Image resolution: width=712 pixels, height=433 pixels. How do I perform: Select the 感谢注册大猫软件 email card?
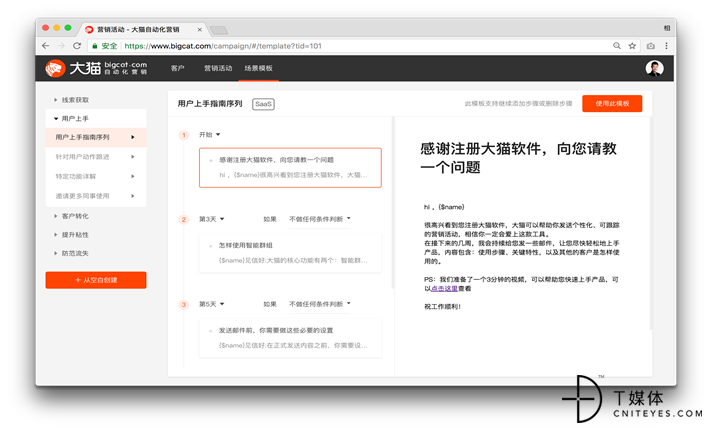pos(290,167)
